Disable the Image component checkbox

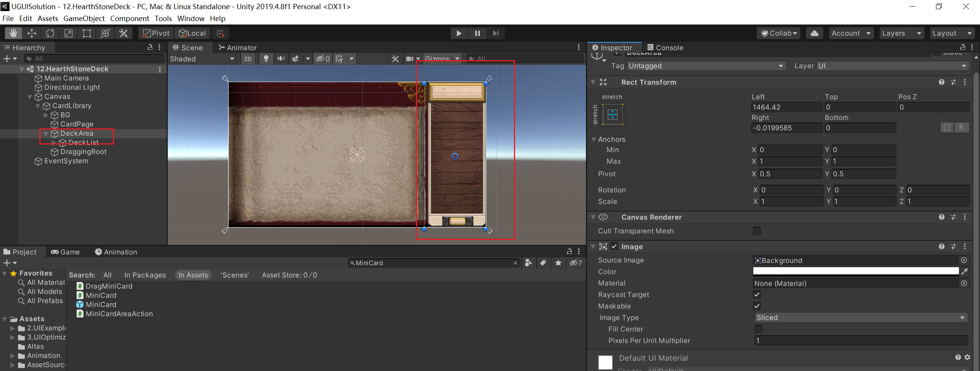614,246
